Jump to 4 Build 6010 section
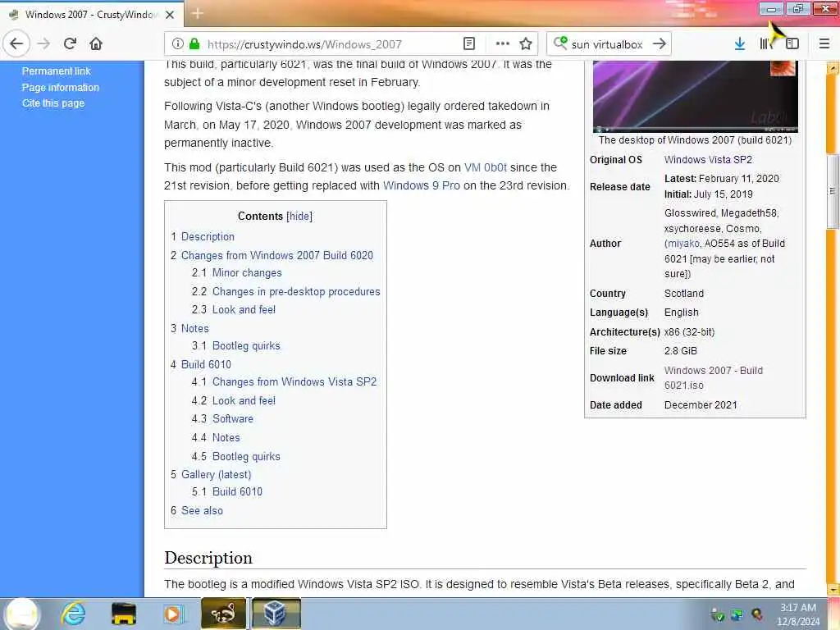Screen dimensions: 840x630 click(201, 364)
